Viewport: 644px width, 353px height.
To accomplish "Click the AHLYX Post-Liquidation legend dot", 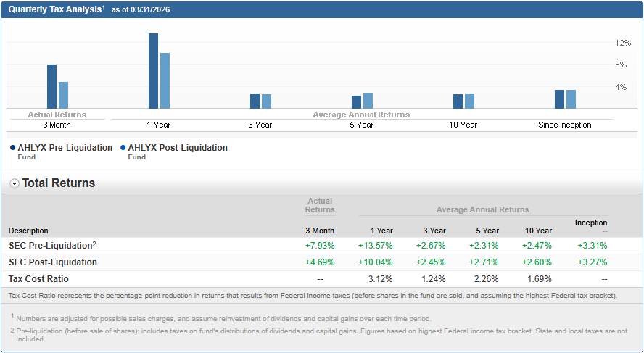I will [123, 148].
